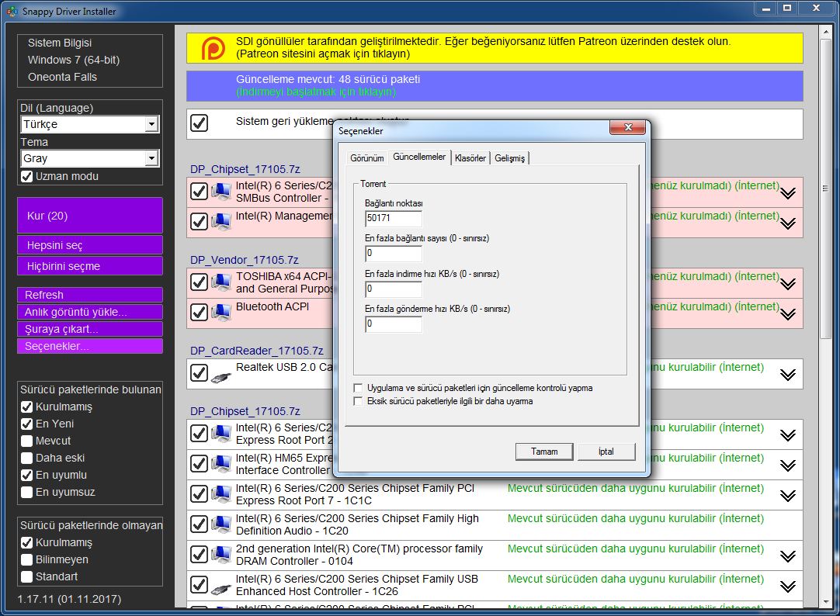Expand the SMBus Controller driver row chevron
Screen dimensions: 840x616
tap(787, 193)
